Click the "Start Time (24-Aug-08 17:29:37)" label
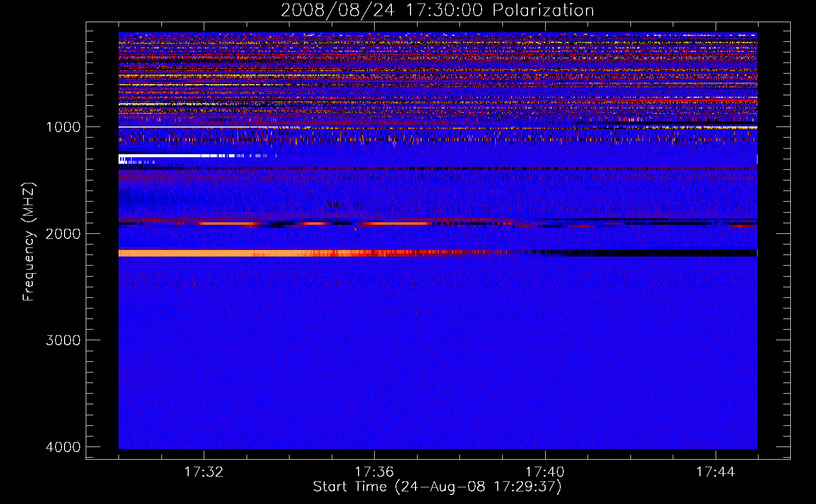Image resolution: width=816 pixels, height=504 pixels. click(x=437, y=487)
